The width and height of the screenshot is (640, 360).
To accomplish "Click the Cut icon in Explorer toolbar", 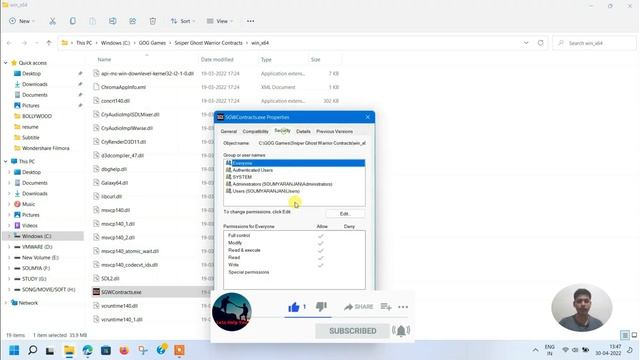I will click(x=52, y=21).
